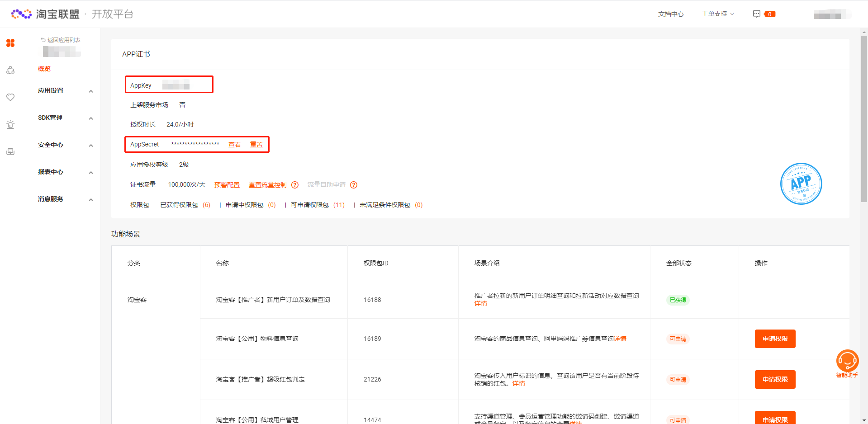Open the heart favorites sidebar icon
868x424 pixels.
point(10,97)
